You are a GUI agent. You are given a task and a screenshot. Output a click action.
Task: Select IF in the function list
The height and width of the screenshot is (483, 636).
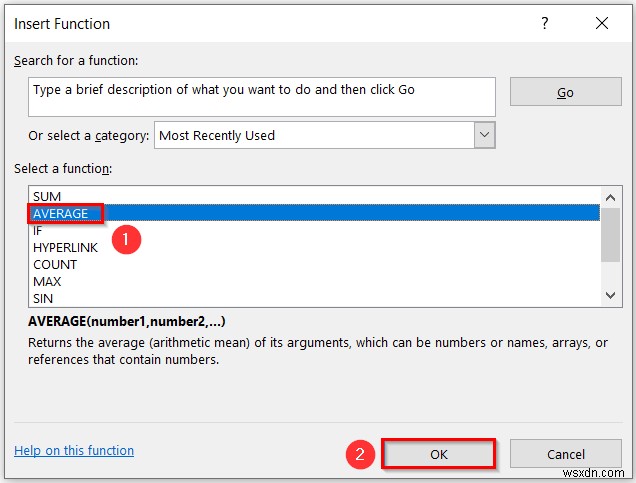[x=38, y=230]
